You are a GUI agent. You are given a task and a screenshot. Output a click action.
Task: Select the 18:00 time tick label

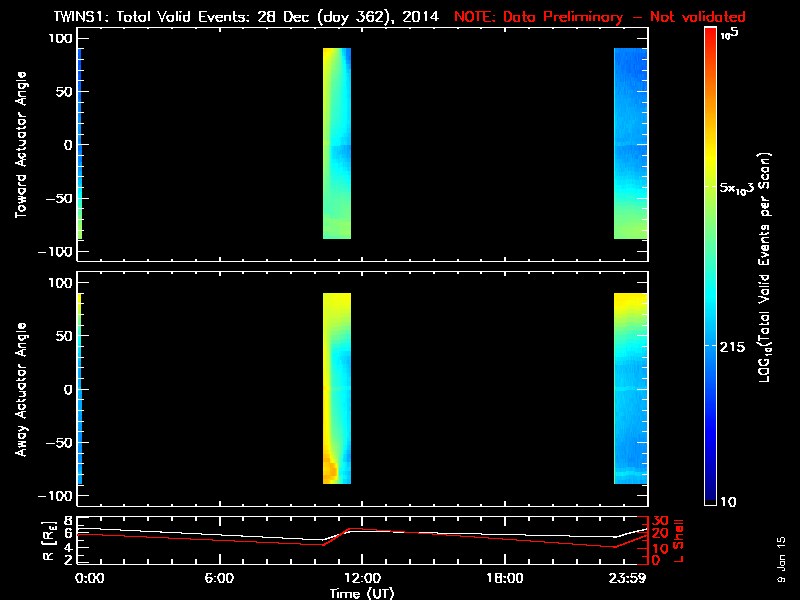pos(504,578)
